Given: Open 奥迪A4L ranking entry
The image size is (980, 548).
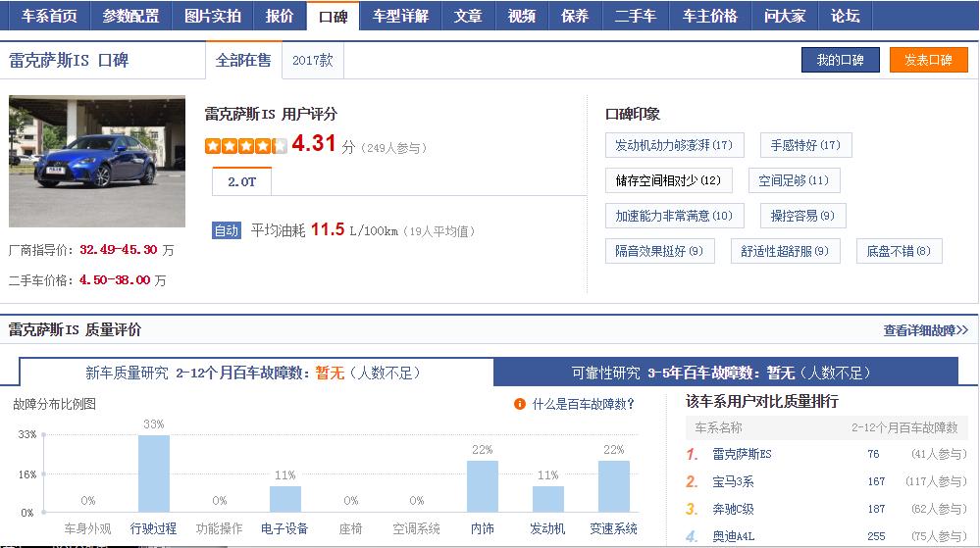Looking at the screenshot, I should click(x=734, y=536).
